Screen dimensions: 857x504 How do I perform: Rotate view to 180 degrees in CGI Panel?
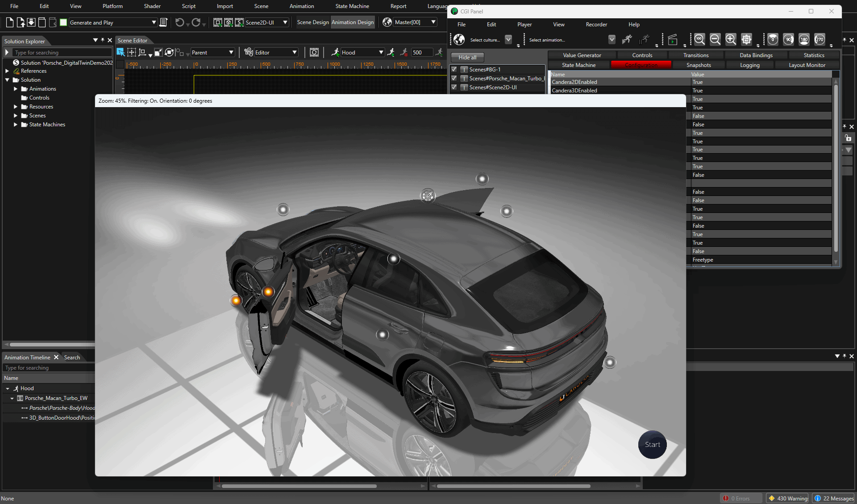(x=804, y=40)
